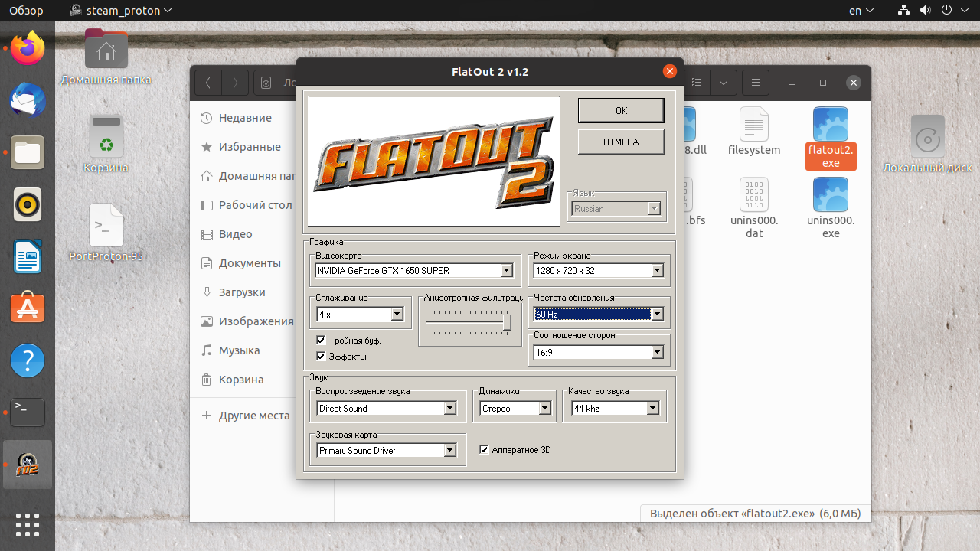Click the ОТМЕНА button

pyautogui.click(x=621, y=142)
